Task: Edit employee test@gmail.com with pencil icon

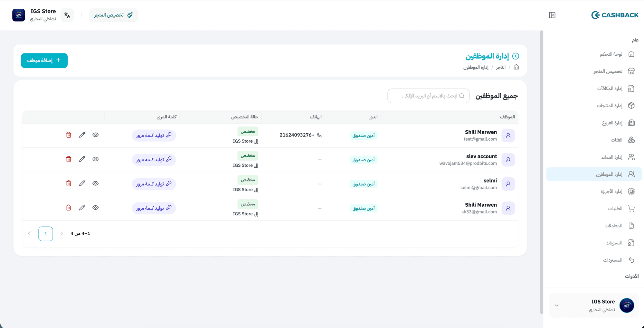Action: pos(82,135)
